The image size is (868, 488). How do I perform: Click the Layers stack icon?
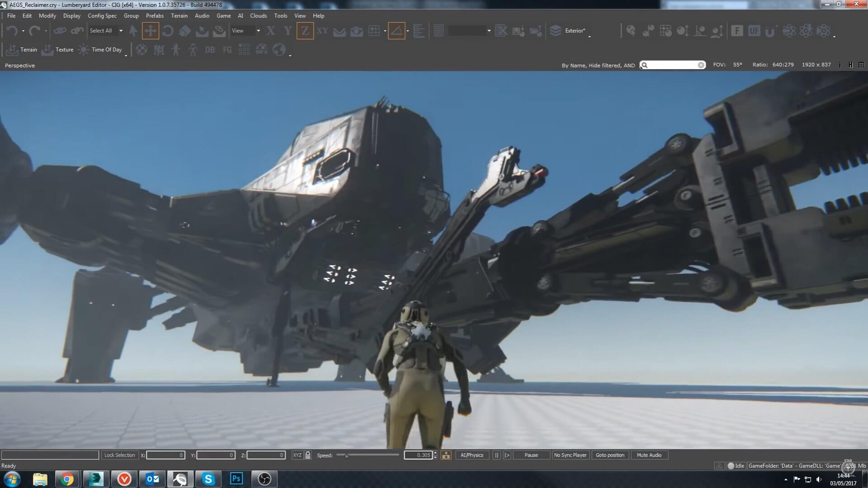tap(556, 31)
